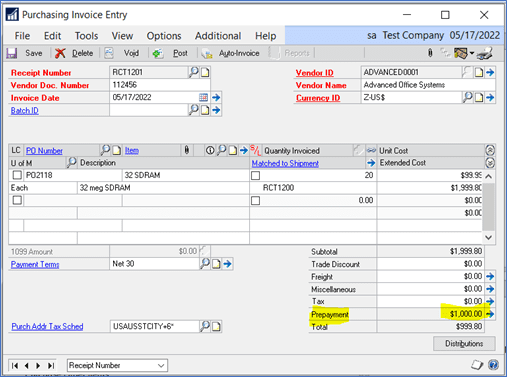The image size is (507, 377).
Task: Click the print icon in the toolbar
Action: [484, 53]
